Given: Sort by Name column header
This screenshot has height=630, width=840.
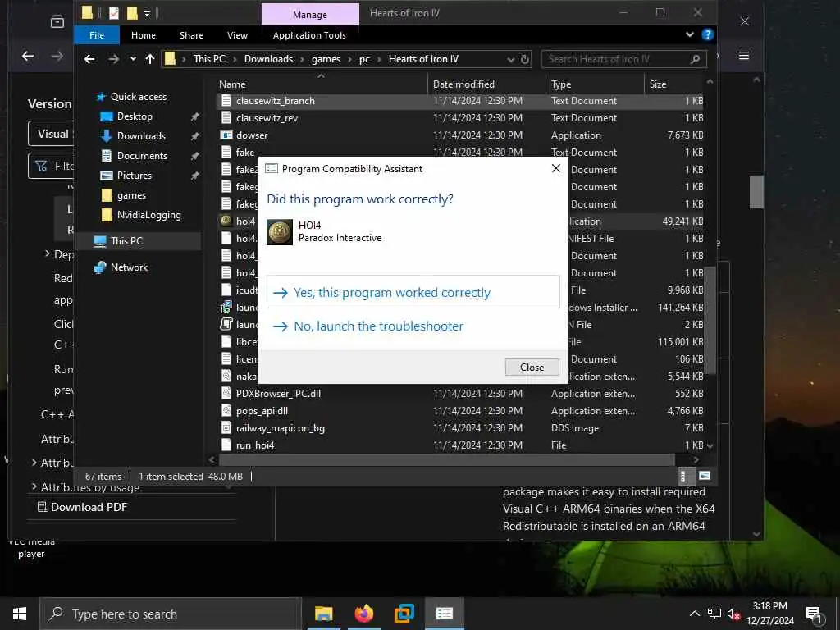Looking at the screenshot, I should click(322, 84).
